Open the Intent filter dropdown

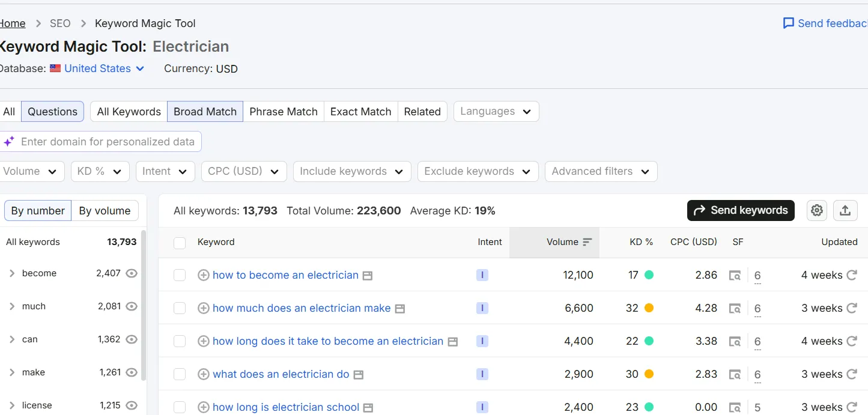[165, 171]
